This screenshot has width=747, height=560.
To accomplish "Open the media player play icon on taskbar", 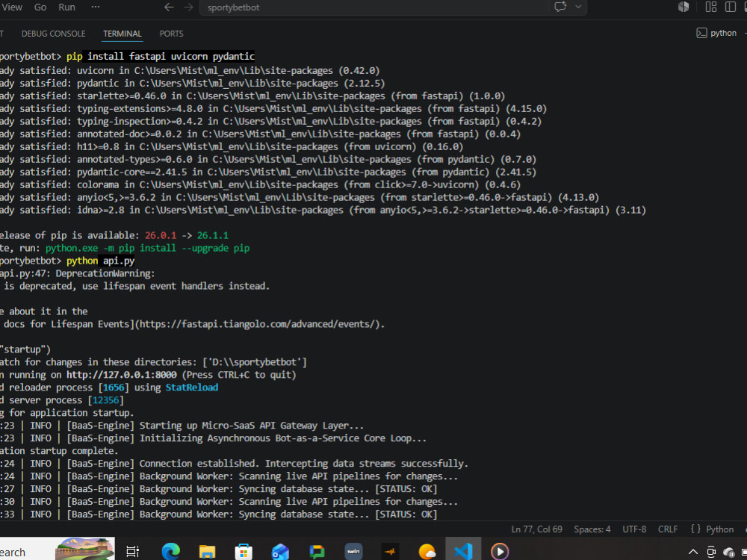I will coord(500,552).
